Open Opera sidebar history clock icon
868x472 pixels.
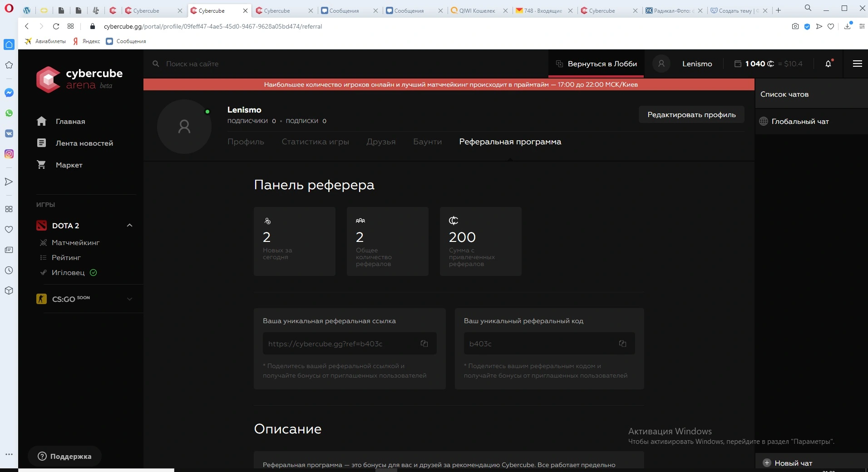[9, 270]
